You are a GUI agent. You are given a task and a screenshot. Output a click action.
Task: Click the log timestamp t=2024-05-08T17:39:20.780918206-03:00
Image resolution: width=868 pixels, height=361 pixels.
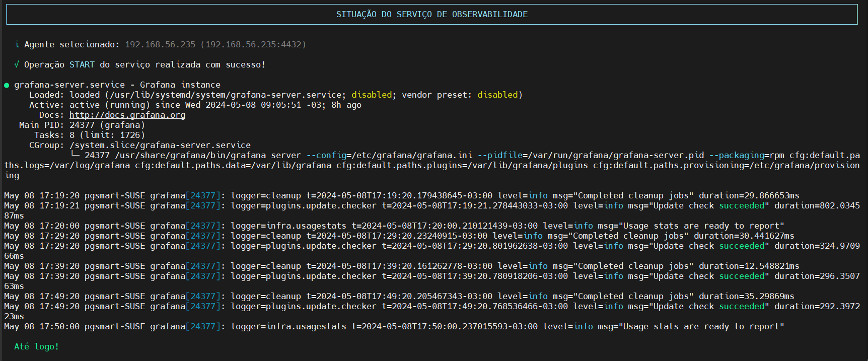pos(475,276)
